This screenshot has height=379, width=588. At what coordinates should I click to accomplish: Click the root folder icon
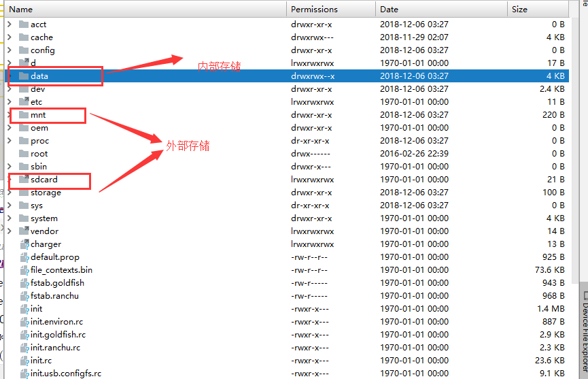[x=24, y=154]
